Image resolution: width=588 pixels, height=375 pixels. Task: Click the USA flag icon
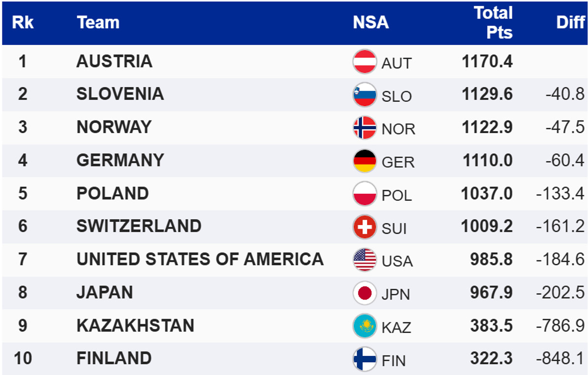click(x=365, y=260)
